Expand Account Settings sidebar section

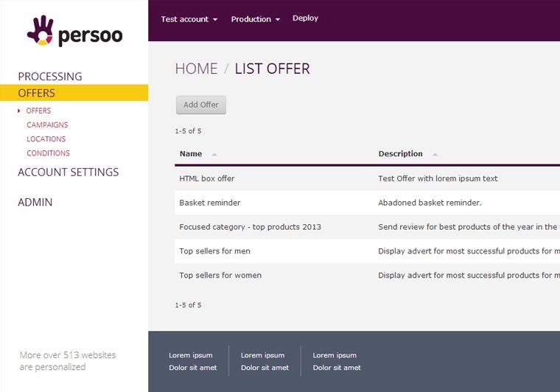click(68, 172)
